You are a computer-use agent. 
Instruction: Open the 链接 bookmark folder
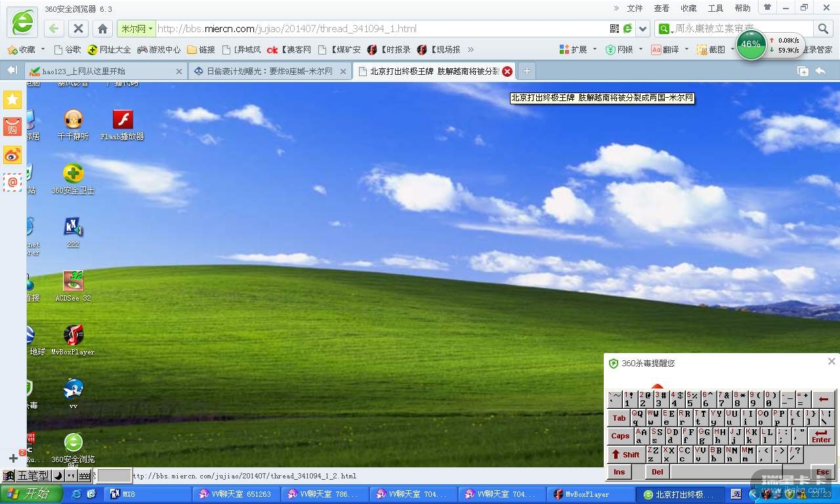(x=201, y=49)
